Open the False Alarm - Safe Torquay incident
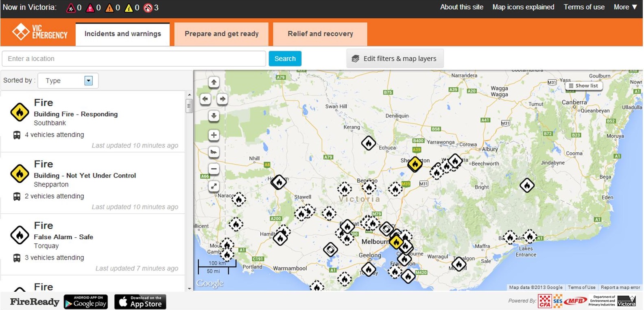Image resolution: width=644 pixels, height=310 pixels. click(x=93, y=245)
